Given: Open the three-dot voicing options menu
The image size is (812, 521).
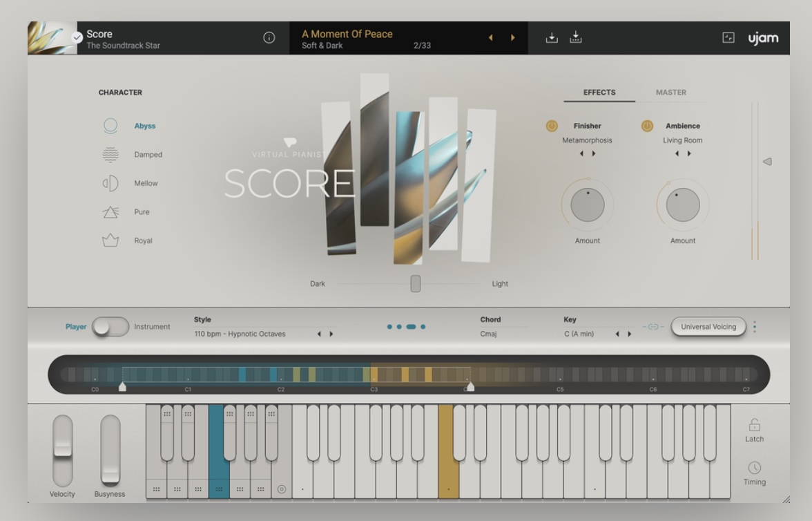Looking at the screenshot, I should coord(755,327).
